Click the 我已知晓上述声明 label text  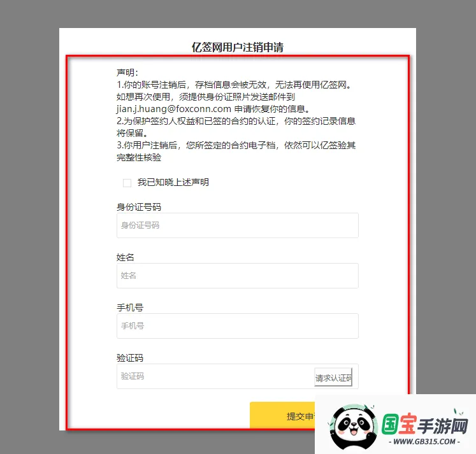pyautogui.click(x=173, y=183)
